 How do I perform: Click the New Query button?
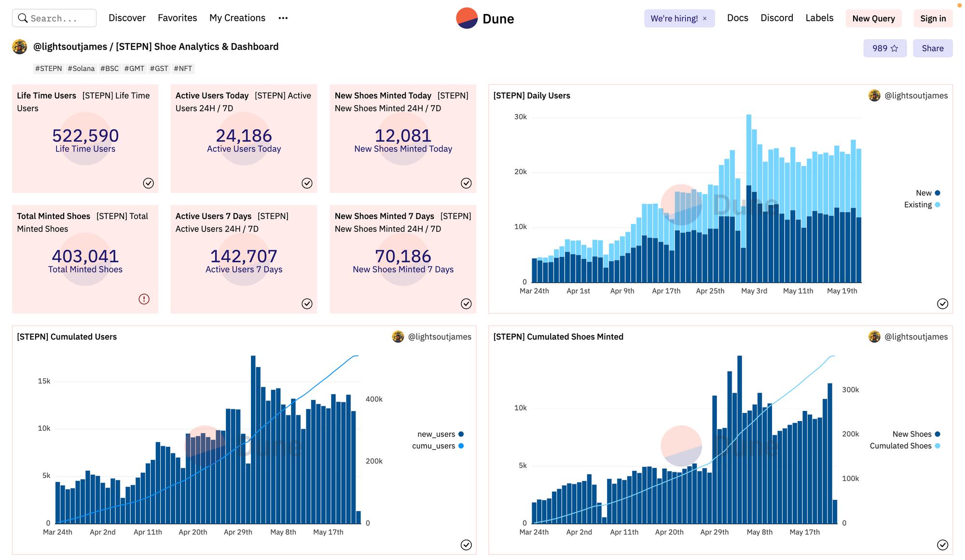(x=873, y=18)
